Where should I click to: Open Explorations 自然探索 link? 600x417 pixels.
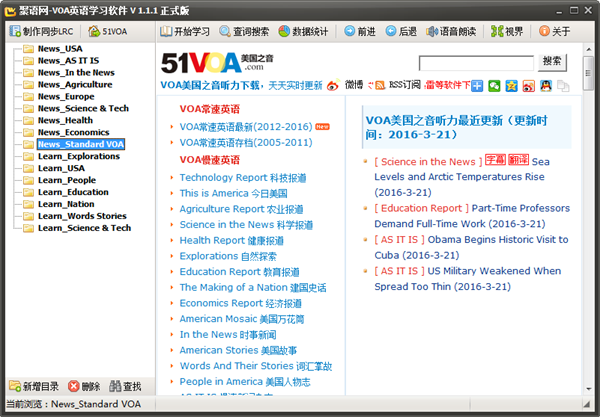[x=228, y=256]
